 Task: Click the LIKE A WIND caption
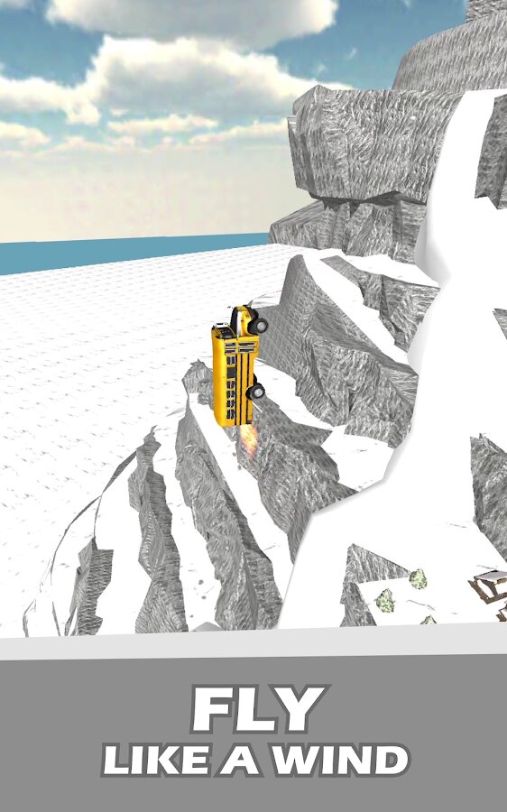pos(255,761)
